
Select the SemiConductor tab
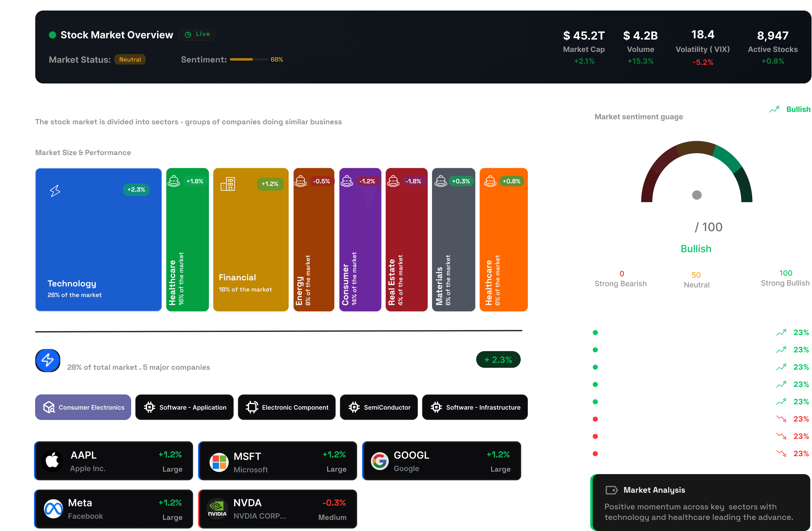[379, 407]
